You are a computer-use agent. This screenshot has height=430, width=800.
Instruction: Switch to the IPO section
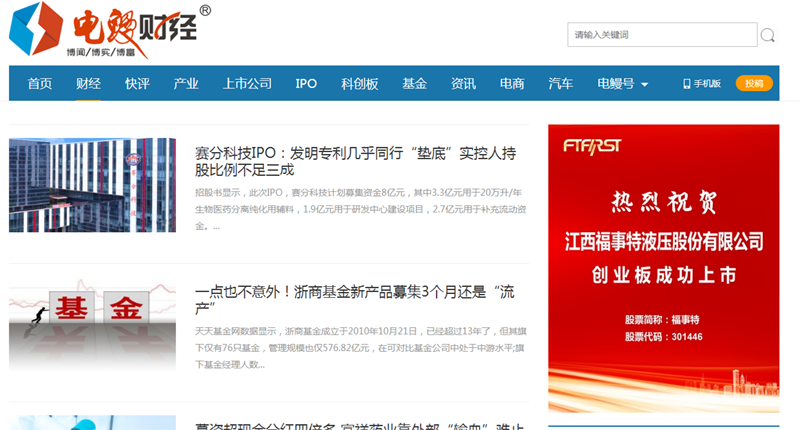click(306, 84)
